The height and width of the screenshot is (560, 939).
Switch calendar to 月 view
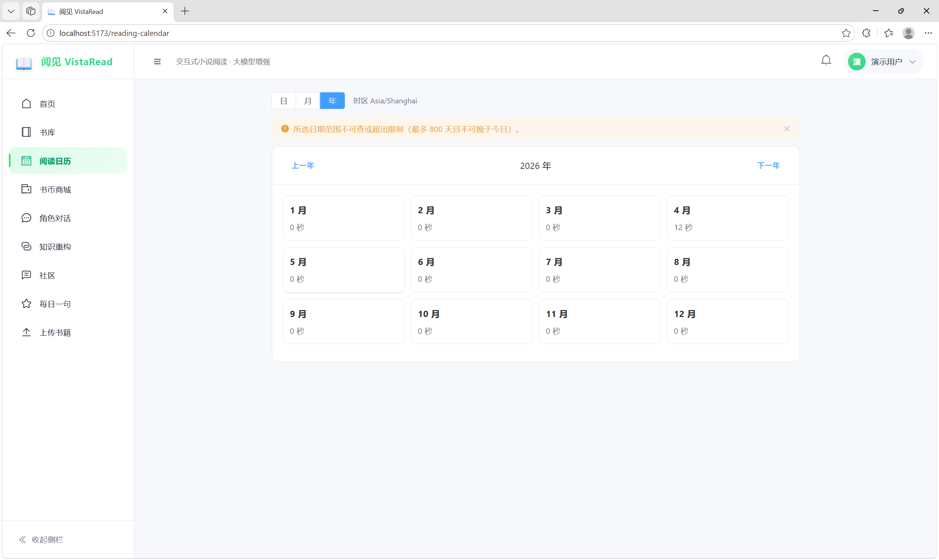tap(308, 101)
